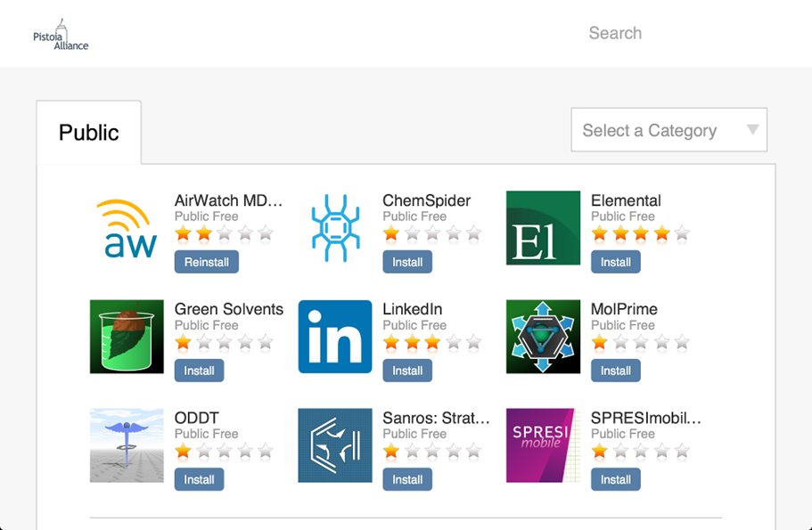Screen dimensions: 812x530
Task: Click the Green Solvents beaker icon
Action: [x=127, y=337]
